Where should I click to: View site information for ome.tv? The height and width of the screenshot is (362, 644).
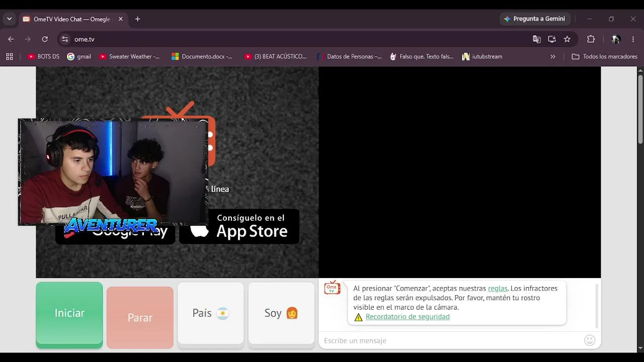(64, 39)
